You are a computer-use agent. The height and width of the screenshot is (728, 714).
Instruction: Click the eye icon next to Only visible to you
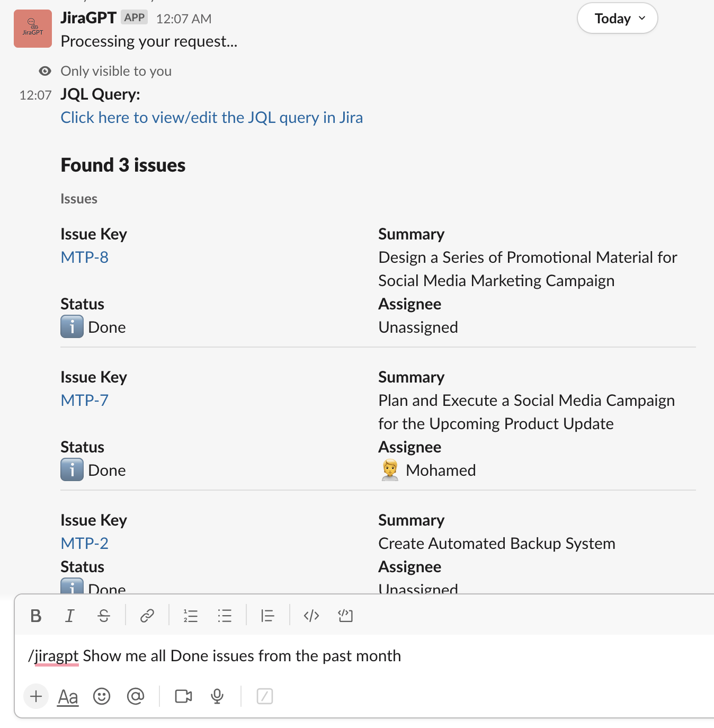(x=46, y=71)
